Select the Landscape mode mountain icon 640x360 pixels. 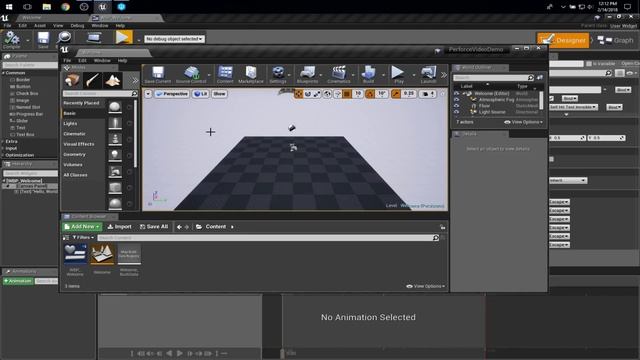click(x=112, y=80)
